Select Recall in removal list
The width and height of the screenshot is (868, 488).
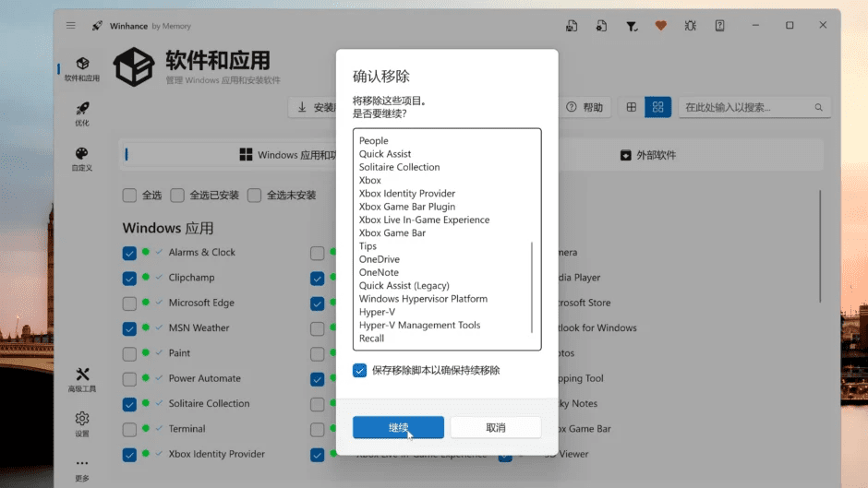click(371, 338)
